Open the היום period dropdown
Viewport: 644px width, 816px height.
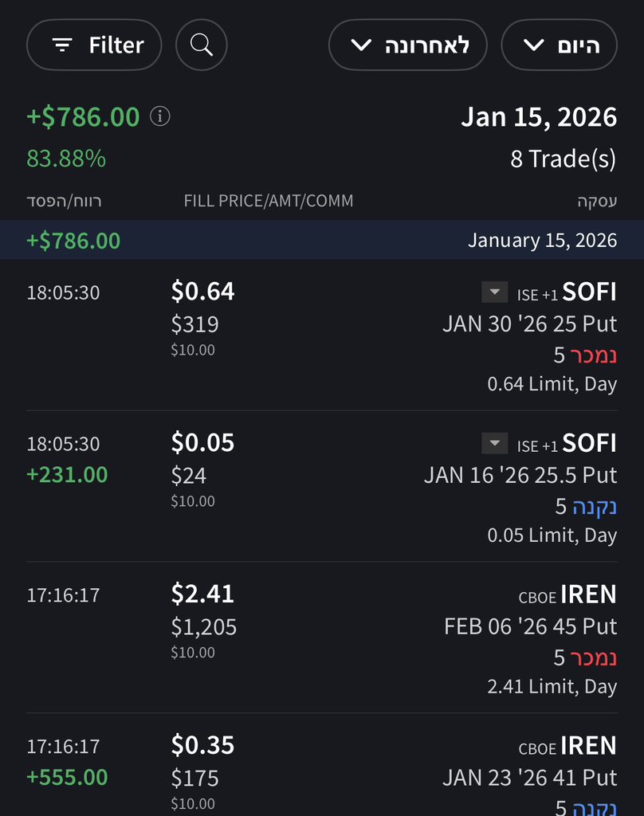[561, 45]
